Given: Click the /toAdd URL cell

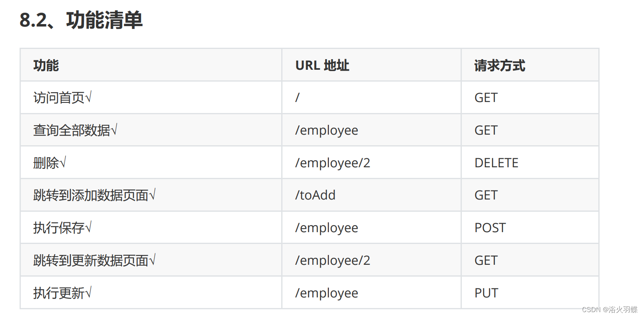Looking at the screenshot, I should click(x=315, y=195).
